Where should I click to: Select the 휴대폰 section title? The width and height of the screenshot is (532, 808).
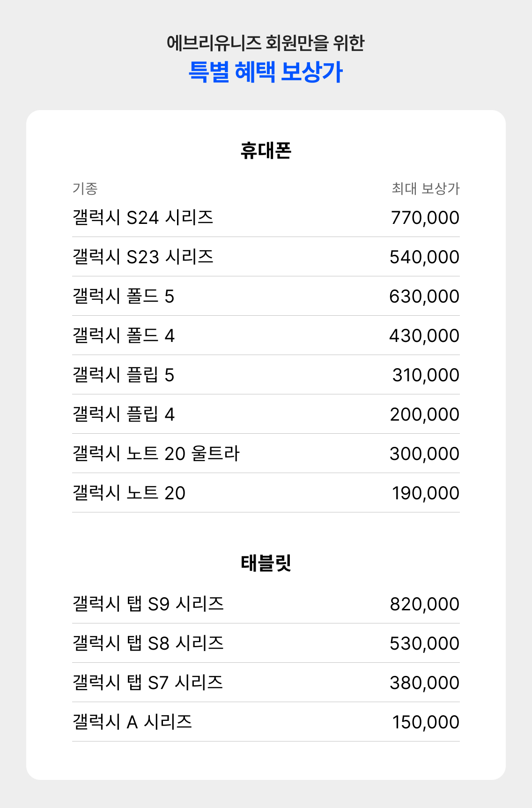(x=266, y=150)
